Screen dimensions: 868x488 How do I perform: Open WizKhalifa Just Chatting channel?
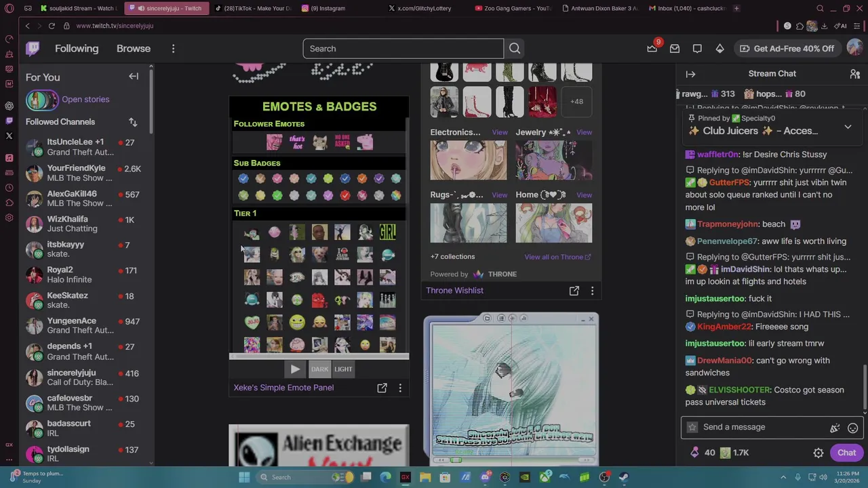point(87,224)
